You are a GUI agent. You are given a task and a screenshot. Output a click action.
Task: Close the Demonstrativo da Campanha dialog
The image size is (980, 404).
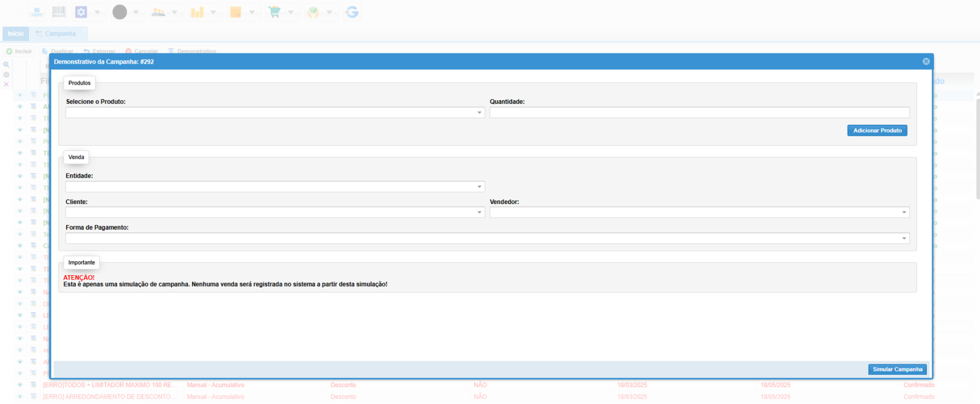pyautogui.click(x=926, y=62)
